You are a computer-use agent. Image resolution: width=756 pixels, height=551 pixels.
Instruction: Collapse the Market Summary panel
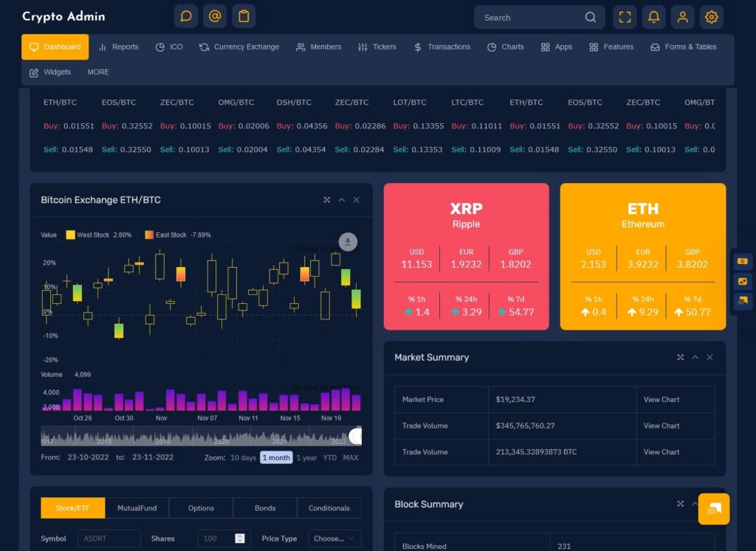point(695,357)
